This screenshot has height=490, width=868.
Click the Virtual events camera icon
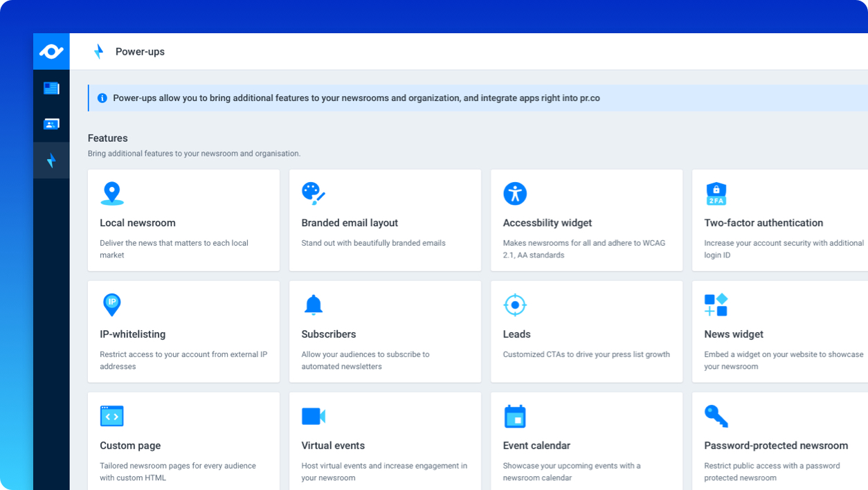(x=314, y=416)
